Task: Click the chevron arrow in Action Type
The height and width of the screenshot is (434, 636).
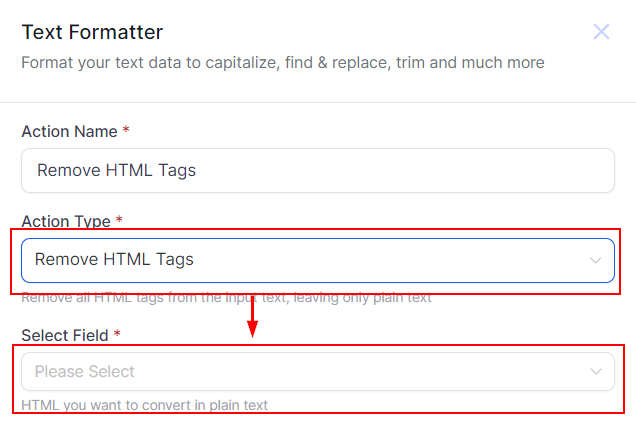Action: [596, 260]
